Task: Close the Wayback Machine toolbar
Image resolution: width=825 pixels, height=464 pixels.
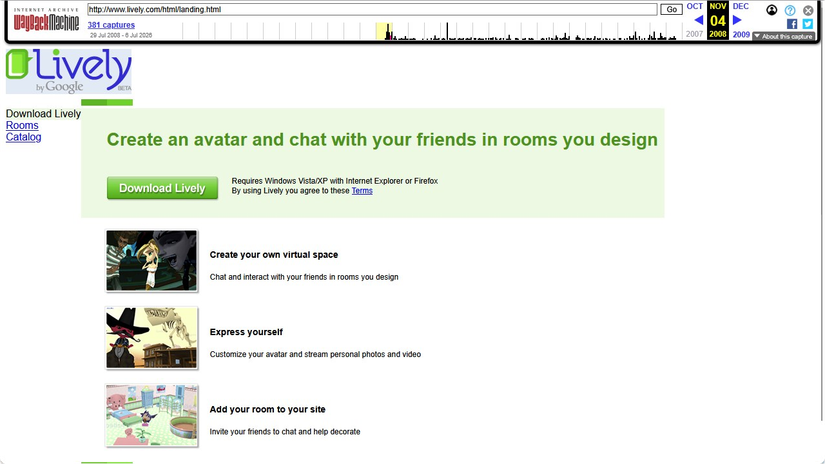Action: pos(808,10)
